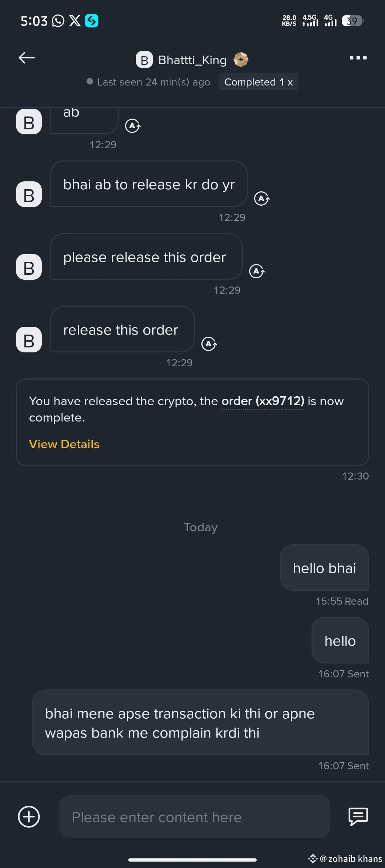Select the 'bhai mene apse transaction' message

(200, 723)
